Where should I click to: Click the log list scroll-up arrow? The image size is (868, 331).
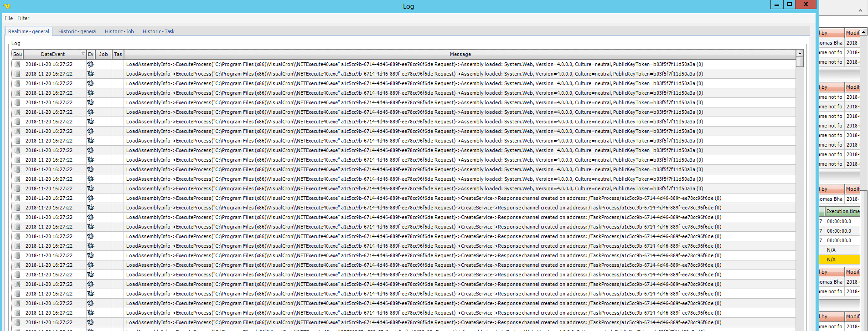tap(800, 54)
